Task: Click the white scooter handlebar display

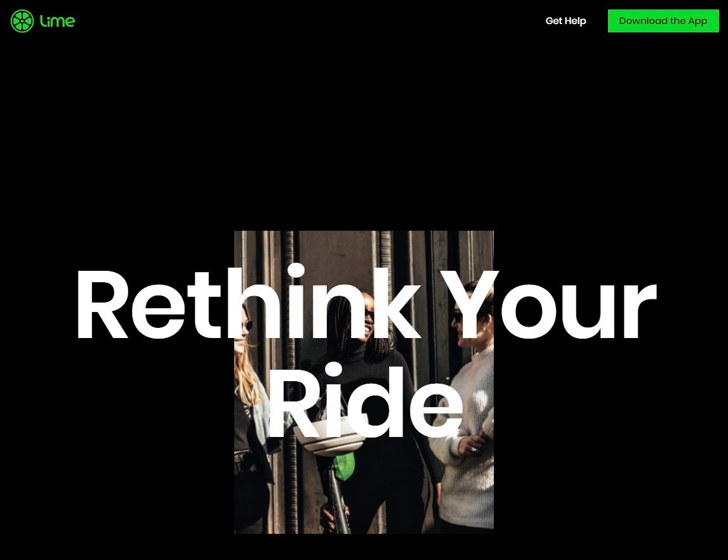Action: tap(329, 435)
